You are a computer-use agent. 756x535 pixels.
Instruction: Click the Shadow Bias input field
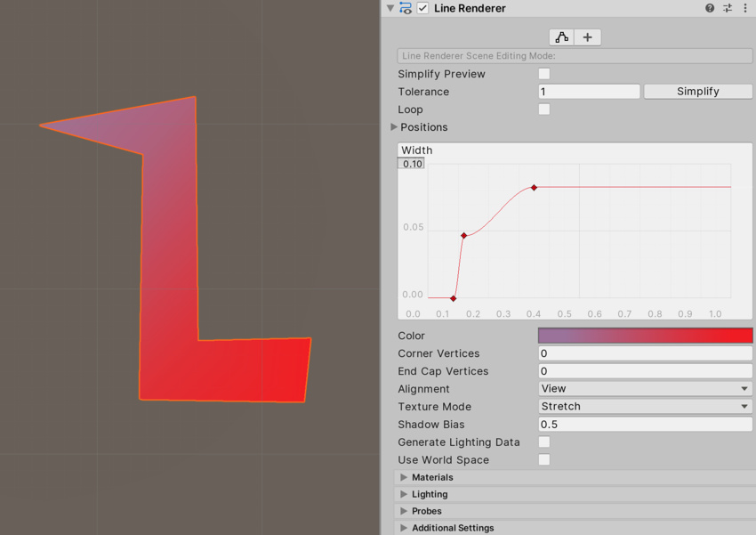(x=645, y=425)
